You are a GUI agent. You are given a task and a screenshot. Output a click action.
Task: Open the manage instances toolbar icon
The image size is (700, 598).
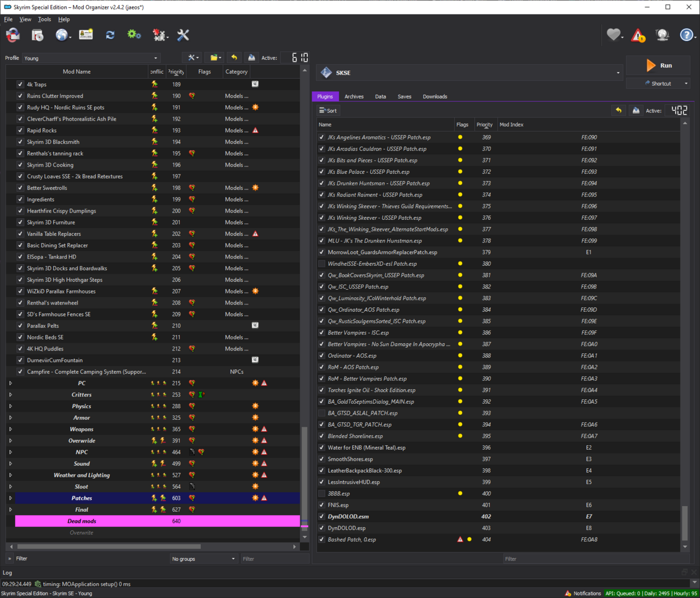pos(13,35)
